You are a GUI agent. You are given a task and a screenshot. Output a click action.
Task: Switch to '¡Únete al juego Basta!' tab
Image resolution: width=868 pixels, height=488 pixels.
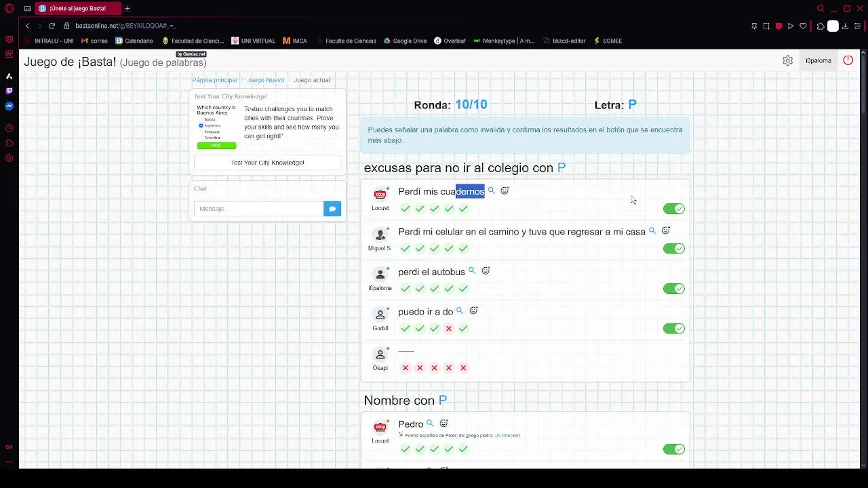[77, 8]
